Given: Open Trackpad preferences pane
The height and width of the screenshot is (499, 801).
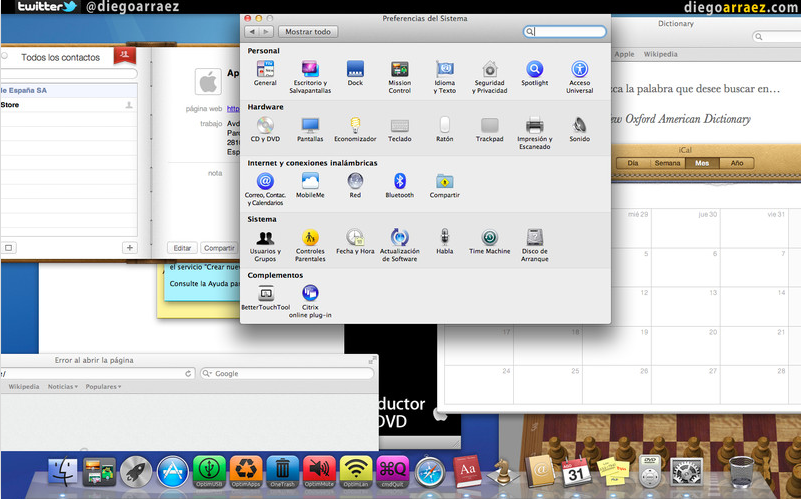Looking at the screenshot, I should point(489,129).
